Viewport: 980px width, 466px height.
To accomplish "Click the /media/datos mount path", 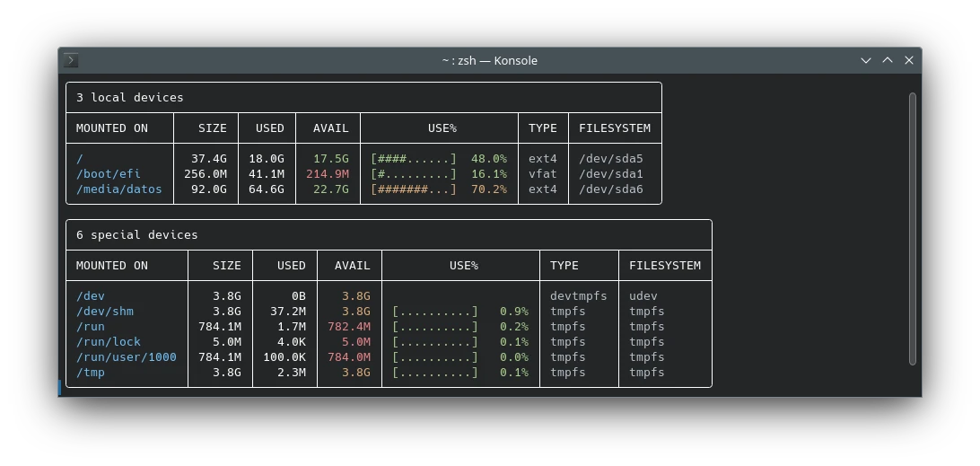I will click(x=119, y=189).
